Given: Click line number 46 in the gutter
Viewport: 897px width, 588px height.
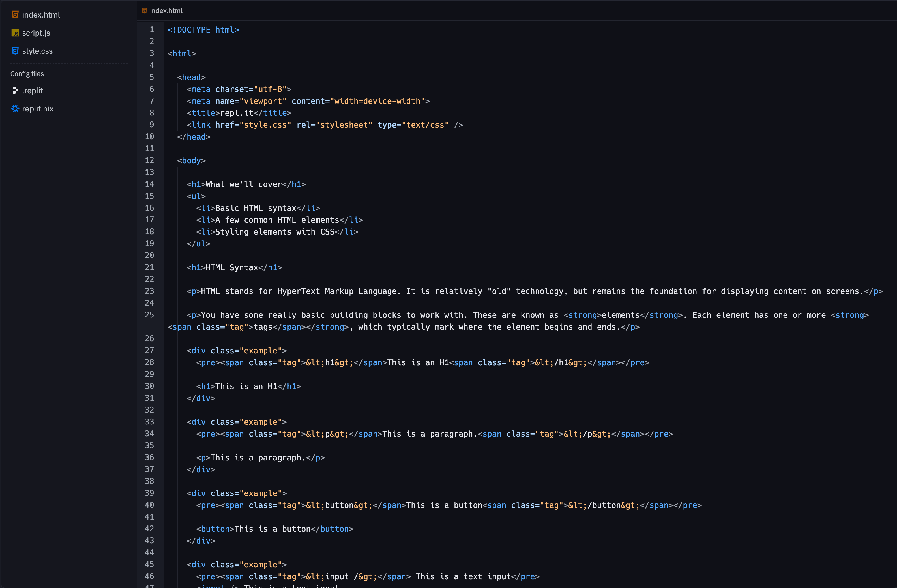Looking at the screenshot, I should tap(150, 576).
